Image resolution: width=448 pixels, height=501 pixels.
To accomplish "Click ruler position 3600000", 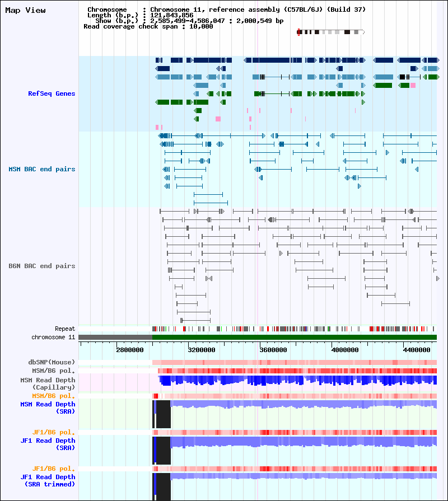I will click(273, 350).
